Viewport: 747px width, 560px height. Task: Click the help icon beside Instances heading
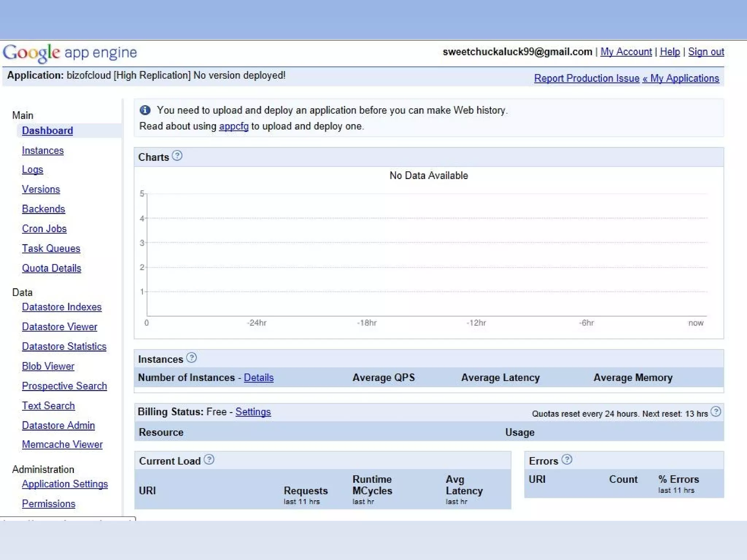tap(191, 358)
